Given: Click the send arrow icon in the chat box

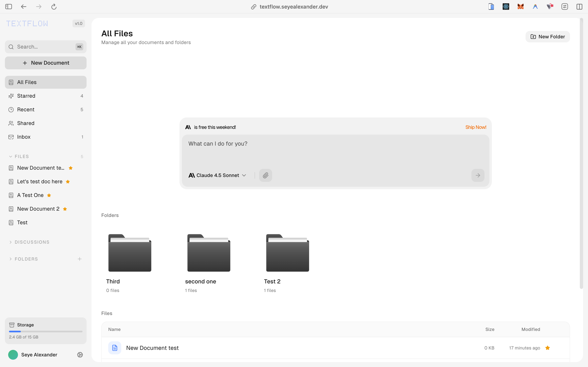Looking at the screenshot, I should pyautogui.click(x=477, y=175).
